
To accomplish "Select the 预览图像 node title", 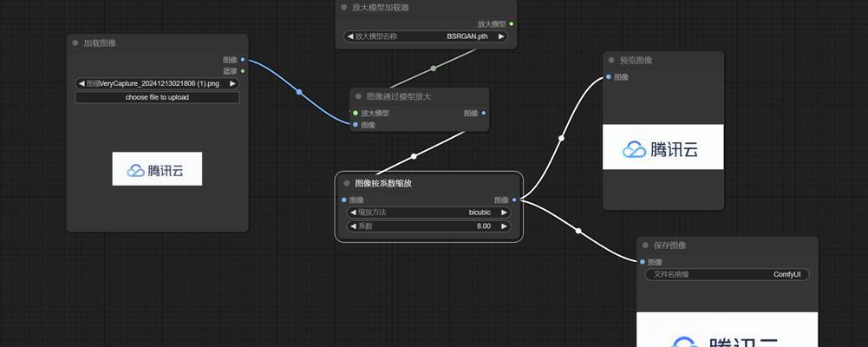I will click(636, 61).
